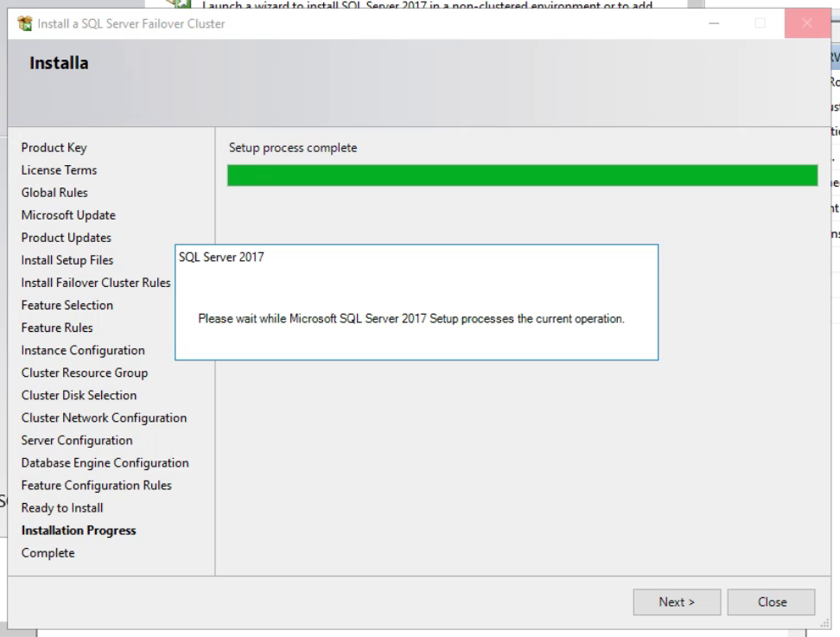This screenshot has width=840, height=637.
Task: Click 'SQL Server 2017' popup title
Action: coord(221,257)
